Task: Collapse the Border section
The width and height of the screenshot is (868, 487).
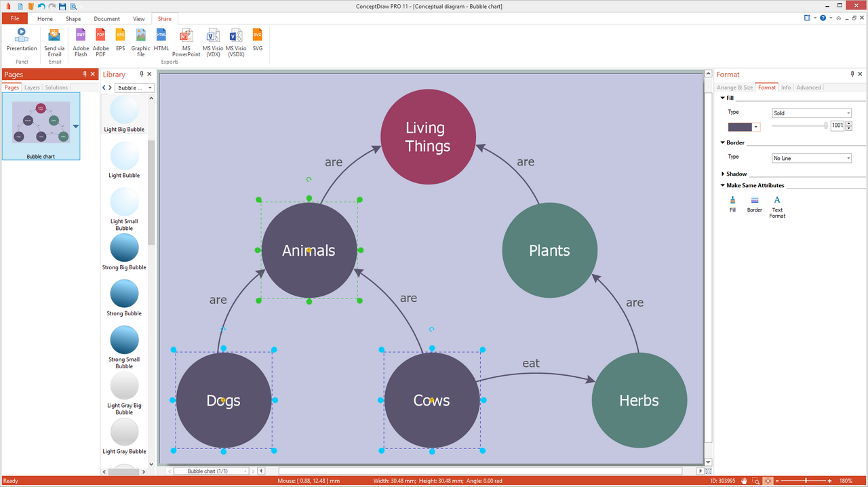Action: coord(723,142)
